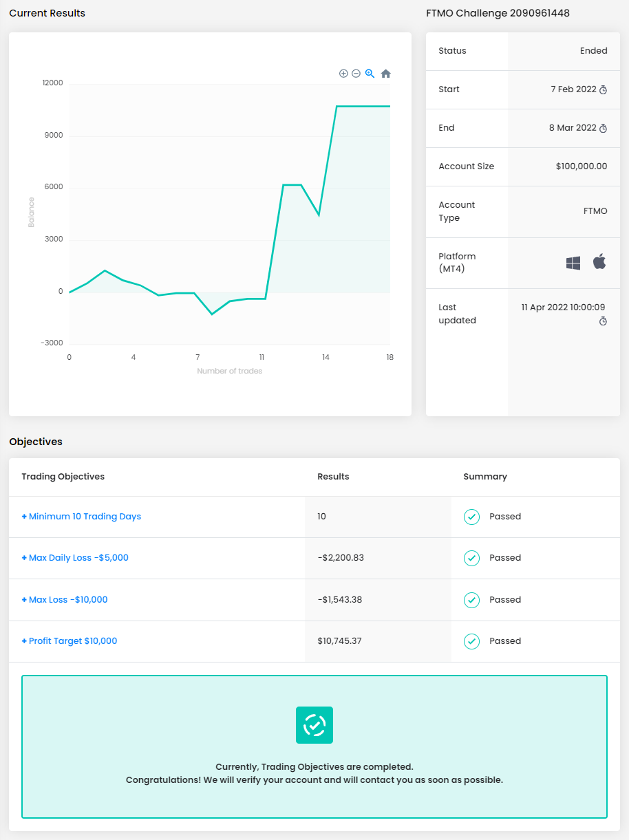
Task: Click the Profit Target passed checkmark
Action: (x=471, y=641)
